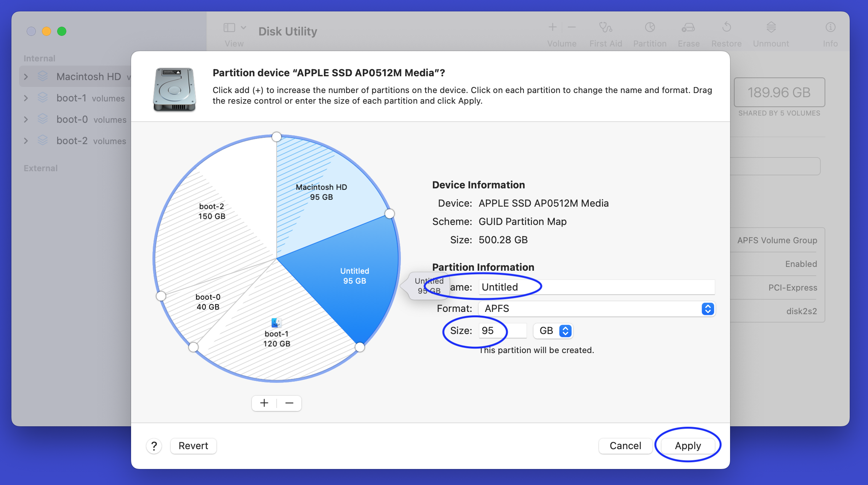Click the Revert button
This screenshot has width=868, height=485.
(x=193, y=446)
